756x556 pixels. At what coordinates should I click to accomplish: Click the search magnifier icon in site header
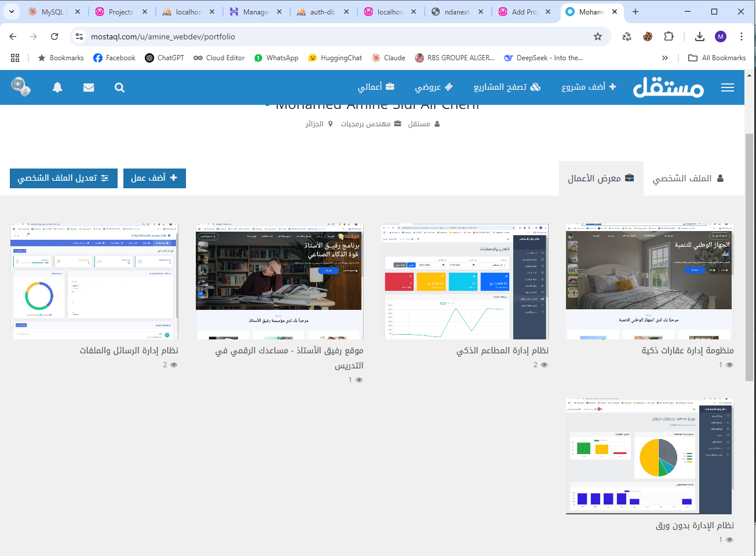(119, 87)
